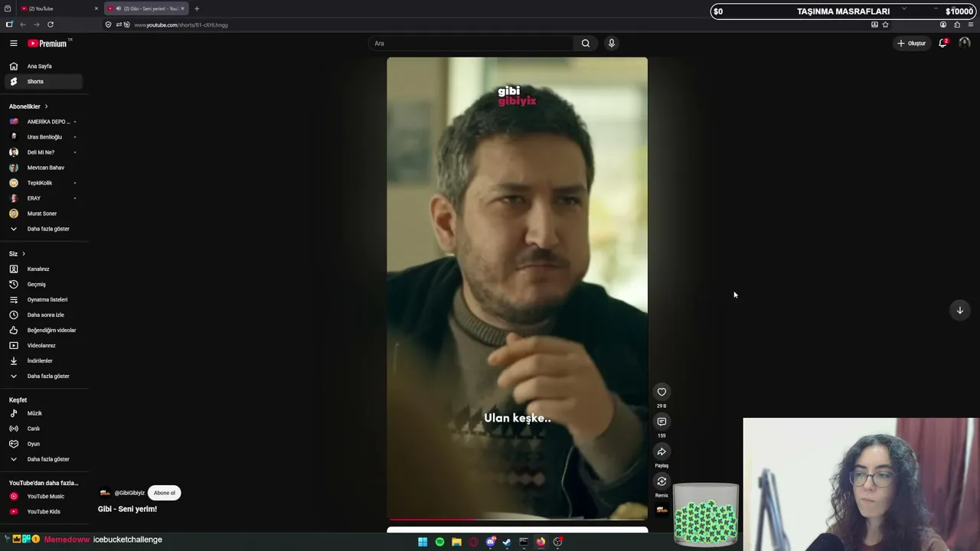Open İndirilenler in the sidebar
980x551 pixels.
click(x=43, y=360)
